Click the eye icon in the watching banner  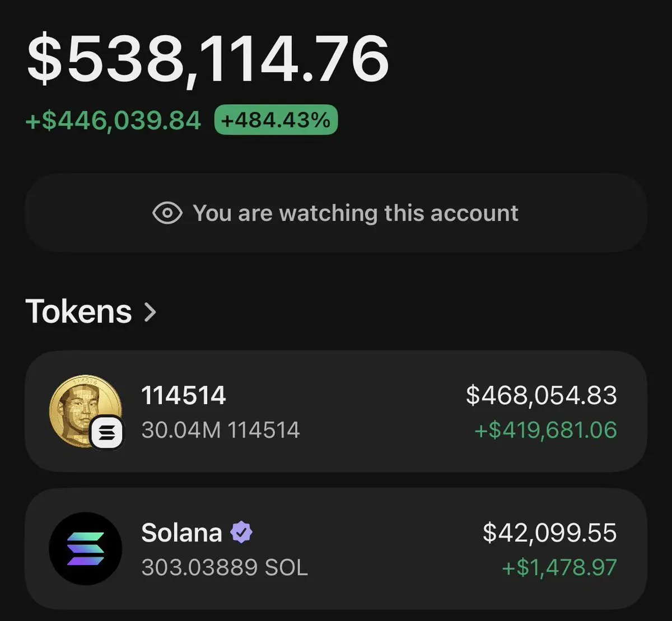(x=167, y=213)
